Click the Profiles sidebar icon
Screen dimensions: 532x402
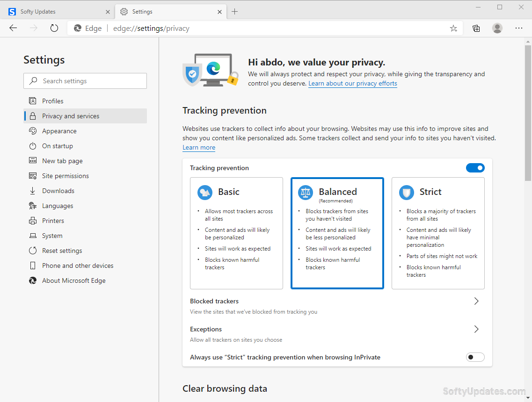click(33, 101)
